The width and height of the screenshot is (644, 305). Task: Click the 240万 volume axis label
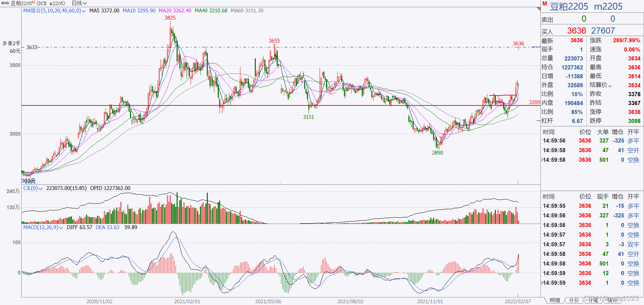click(x=13, y=191)
